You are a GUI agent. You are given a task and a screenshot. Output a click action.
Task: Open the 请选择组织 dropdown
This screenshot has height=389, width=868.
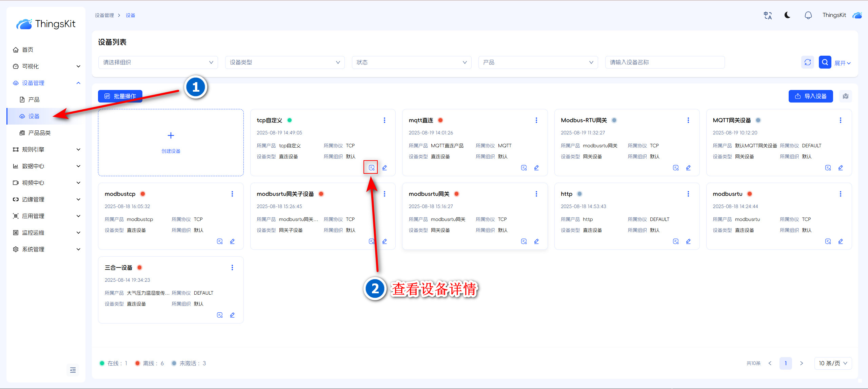pos(158,62)
